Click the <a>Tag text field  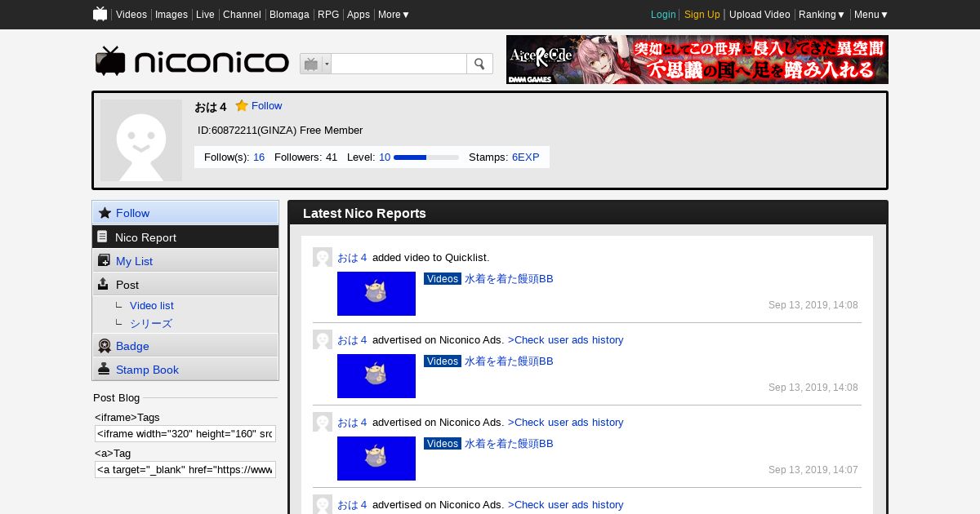[185, 469]
